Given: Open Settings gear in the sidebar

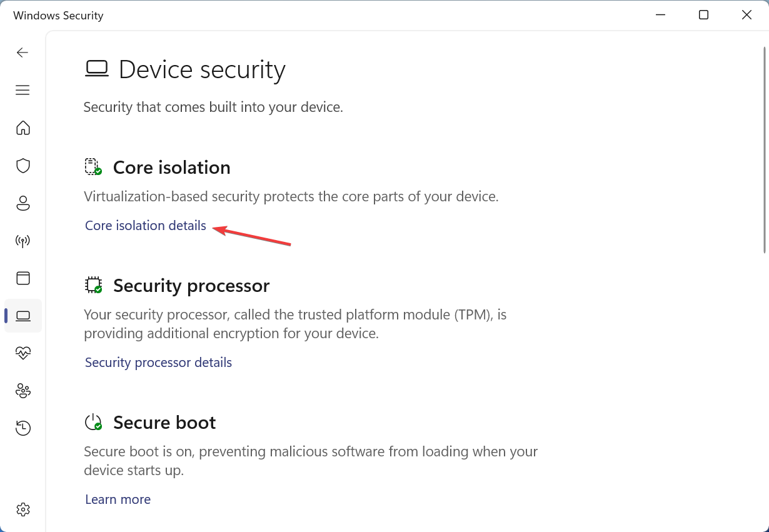Looking at the screenshot, I should click(23, 509).
